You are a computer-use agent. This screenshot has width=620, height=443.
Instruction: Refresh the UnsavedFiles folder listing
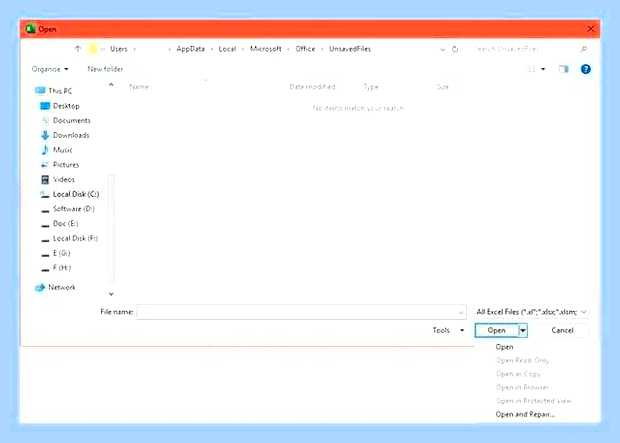point(455,49)
